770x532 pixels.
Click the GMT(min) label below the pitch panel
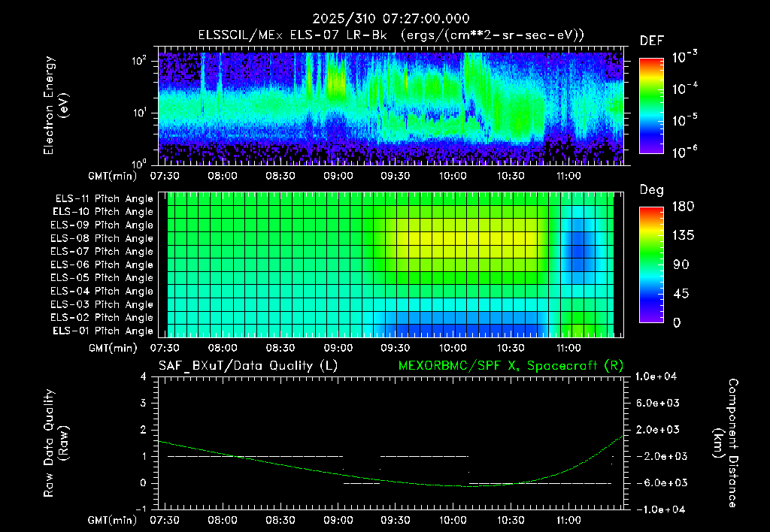click(113, 348)
